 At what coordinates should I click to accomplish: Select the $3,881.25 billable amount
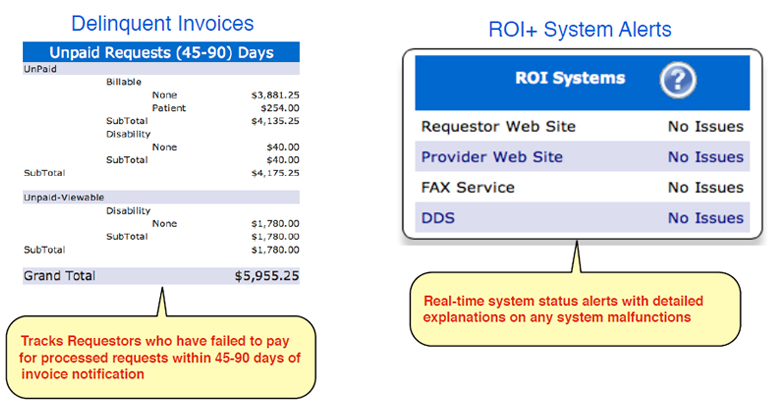tap(275, 95)
